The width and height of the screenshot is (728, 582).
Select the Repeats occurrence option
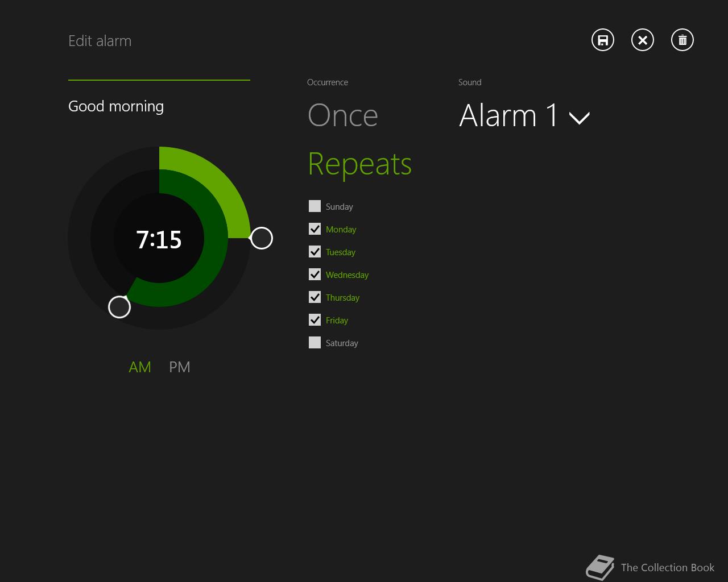pyautogui.click(x=359, y=164)
